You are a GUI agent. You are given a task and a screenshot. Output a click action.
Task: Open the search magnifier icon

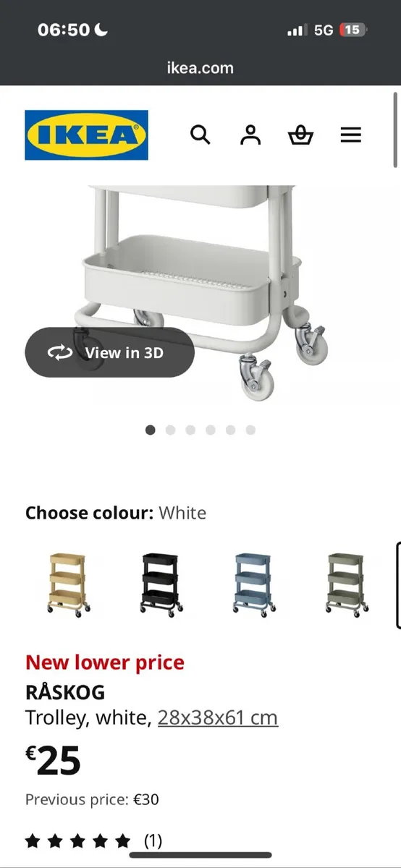[200, 135]
